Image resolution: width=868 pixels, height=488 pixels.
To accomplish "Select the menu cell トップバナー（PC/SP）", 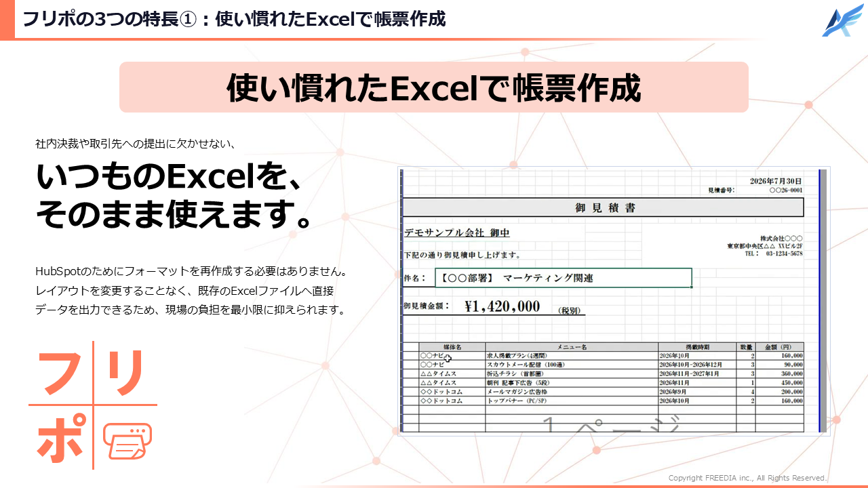I will click(x=572, y=401).
